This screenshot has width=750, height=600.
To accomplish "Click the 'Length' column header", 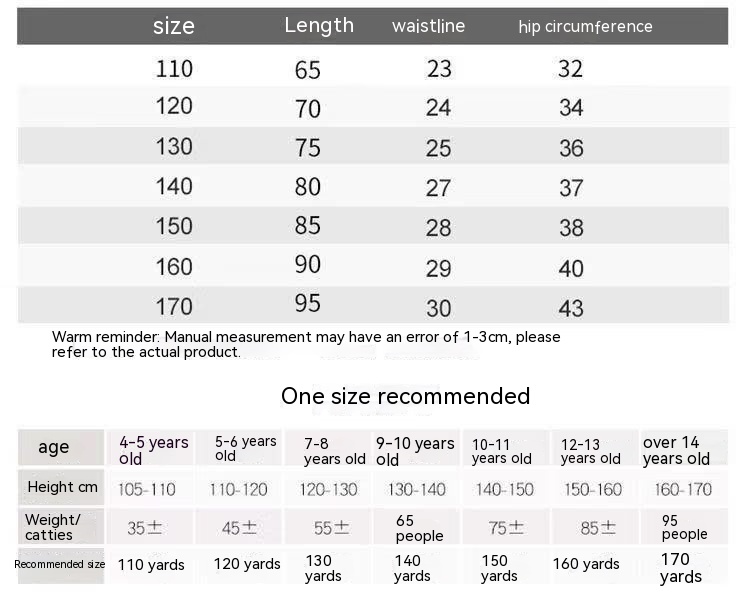I will (319, 25).
